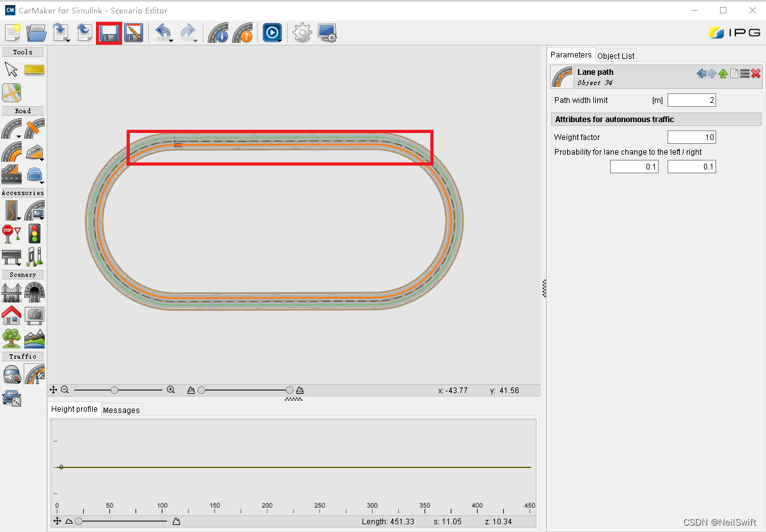This screenshot has height=532, width=766.
Task: Click the import file icon with down arrow
Action: [x=61, y=33]
